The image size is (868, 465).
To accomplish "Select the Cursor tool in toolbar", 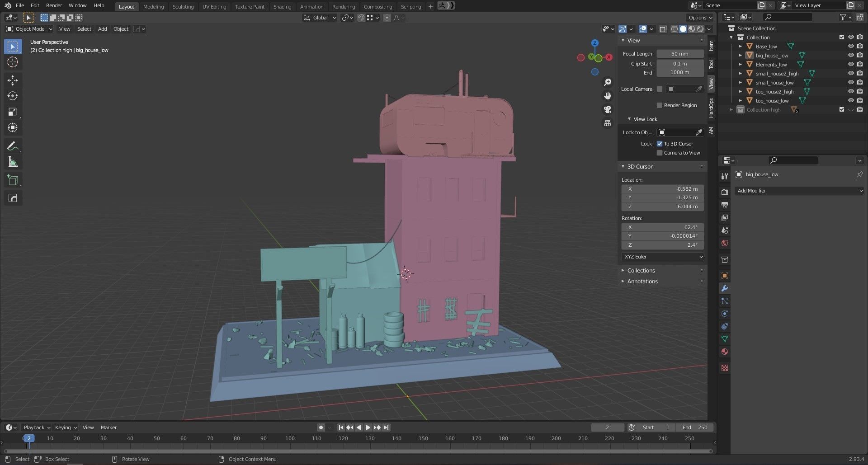I will 13,62.
